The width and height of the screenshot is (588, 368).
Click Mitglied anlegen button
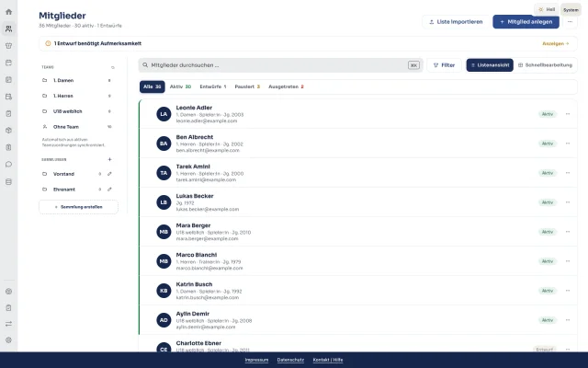point(526,22)
